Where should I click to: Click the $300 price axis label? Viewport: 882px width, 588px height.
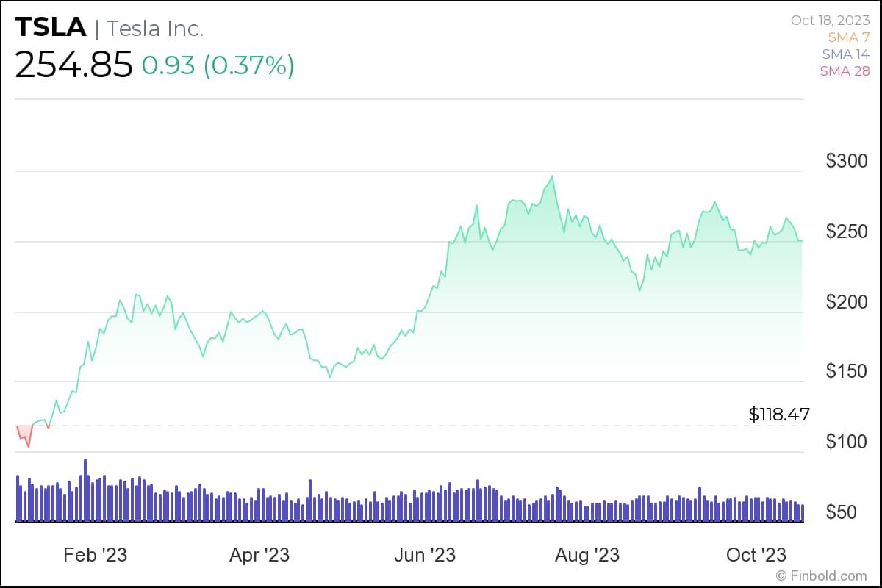click(x=847, y=162)
